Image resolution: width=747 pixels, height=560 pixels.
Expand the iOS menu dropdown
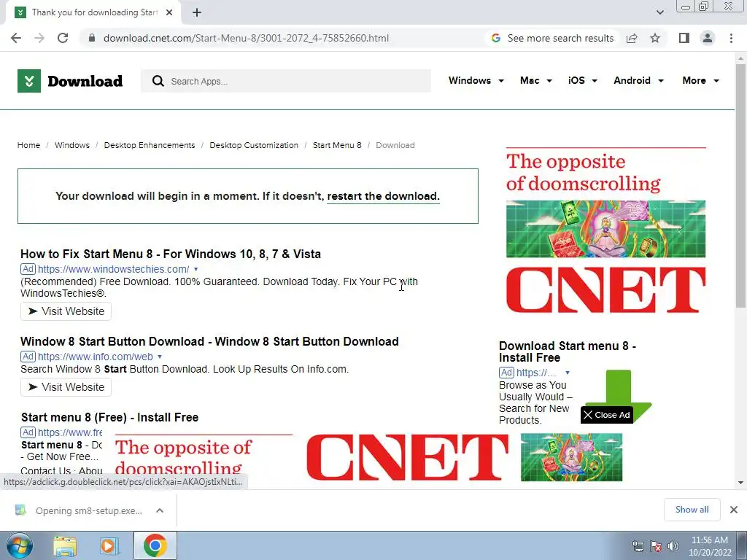(582, 80)
